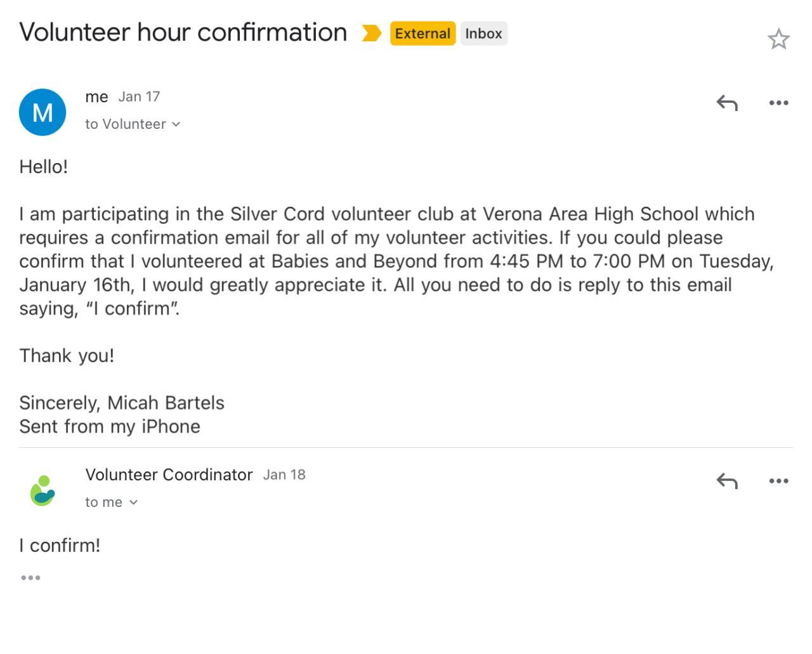Click the sender name "me"
This screenshot has width=812, height=654.
[x=96, y=97]
